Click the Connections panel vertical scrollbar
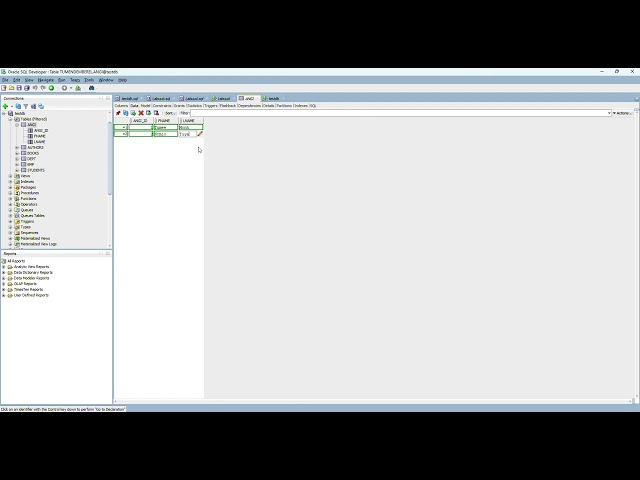The image size is (640, 480). (109, 158)
